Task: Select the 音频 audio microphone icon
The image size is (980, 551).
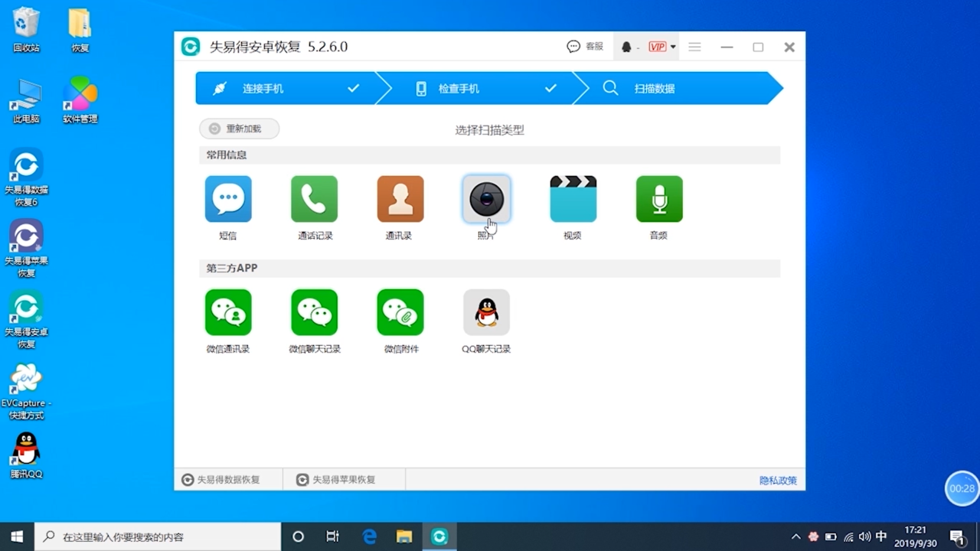Action: 659,199
